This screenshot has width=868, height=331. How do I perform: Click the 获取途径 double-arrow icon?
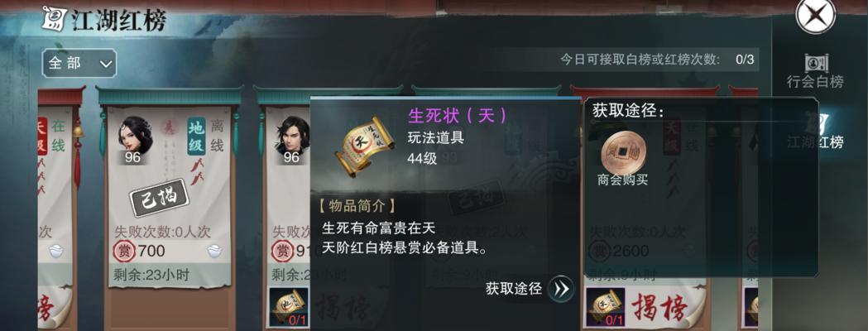click(x=561, y=289)
